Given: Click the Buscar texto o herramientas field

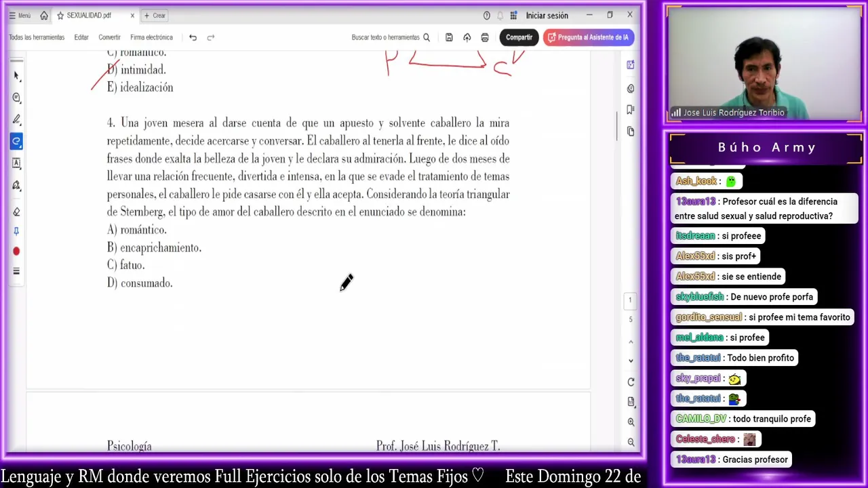Looking at the screenshot, I should point(391,37).
